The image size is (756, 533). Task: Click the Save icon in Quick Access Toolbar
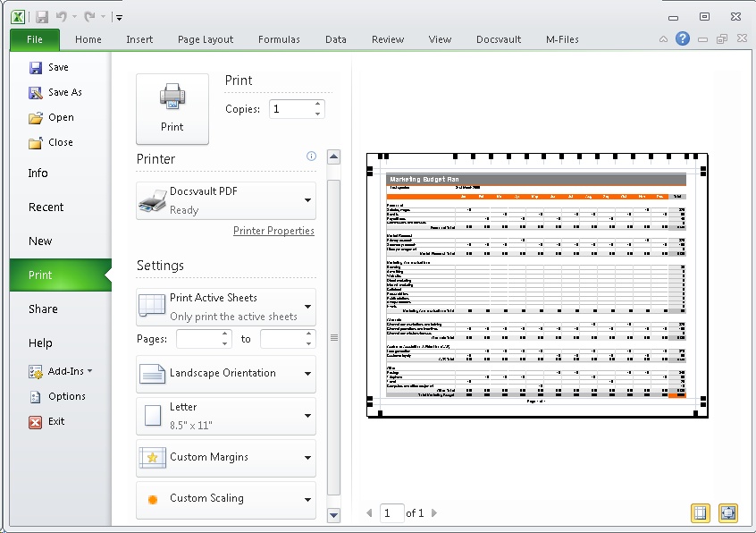(x=42, y=16)
